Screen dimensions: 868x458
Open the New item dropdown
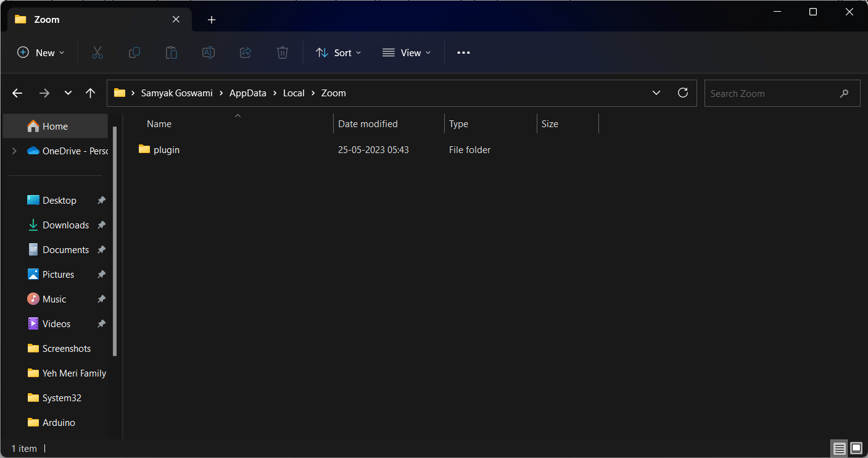click(41, 53)
